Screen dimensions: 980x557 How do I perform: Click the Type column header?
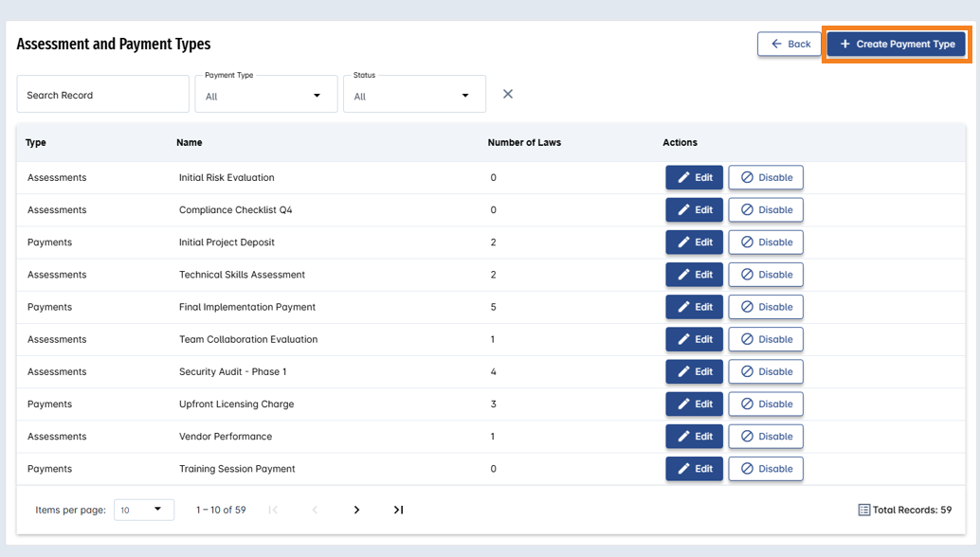(x=36, y=142)
